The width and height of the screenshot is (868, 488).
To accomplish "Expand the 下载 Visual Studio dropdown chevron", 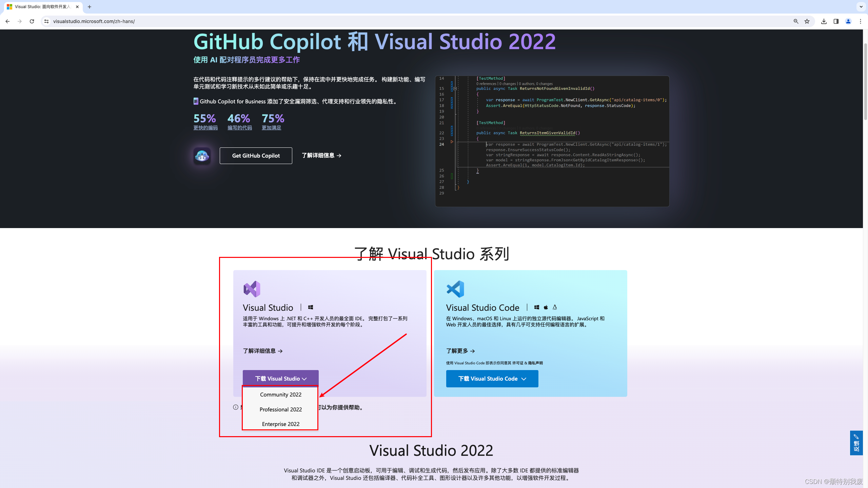I will (304, 379).
